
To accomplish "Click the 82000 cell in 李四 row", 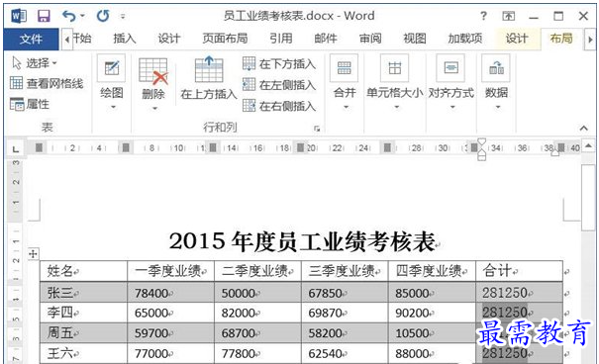I will point(257,313).
